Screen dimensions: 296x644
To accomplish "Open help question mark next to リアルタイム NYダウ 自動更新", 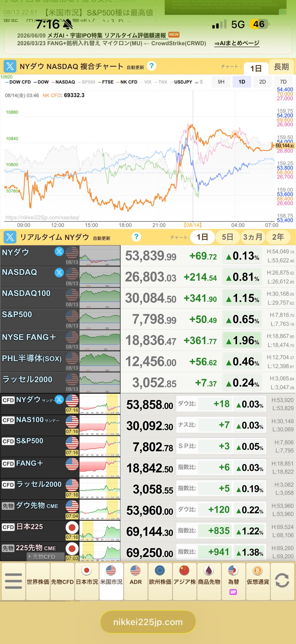I will 136,237.
